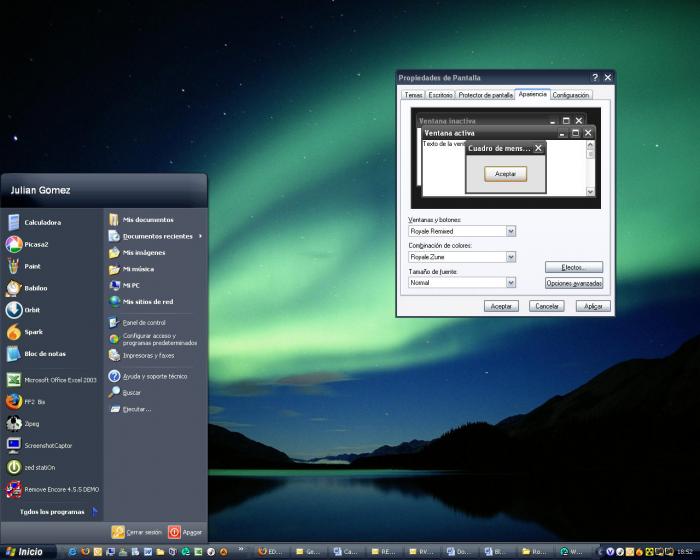
Task: Expand quick launch overflow chevron
Action: point(242,549)
